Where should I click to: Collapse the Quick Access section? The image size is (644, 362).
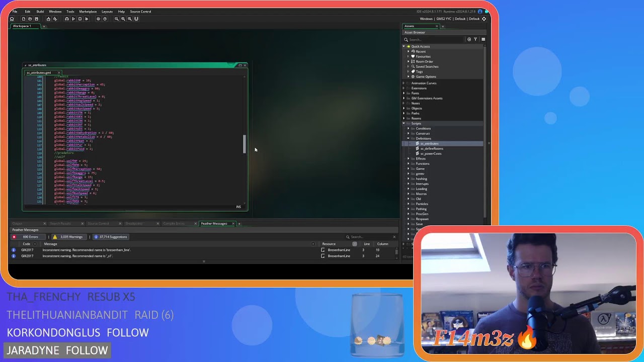tap(404, 46)
